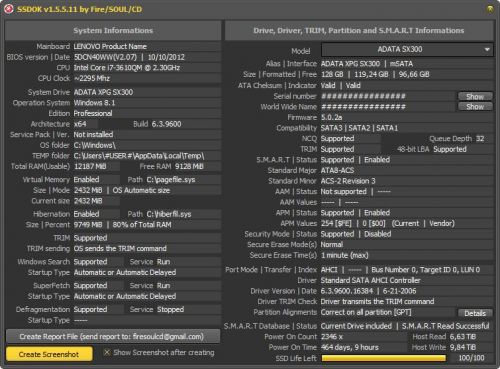Select Defragmentation service status 'Stopped'
The image size is (500, 369).
(170, 310)
